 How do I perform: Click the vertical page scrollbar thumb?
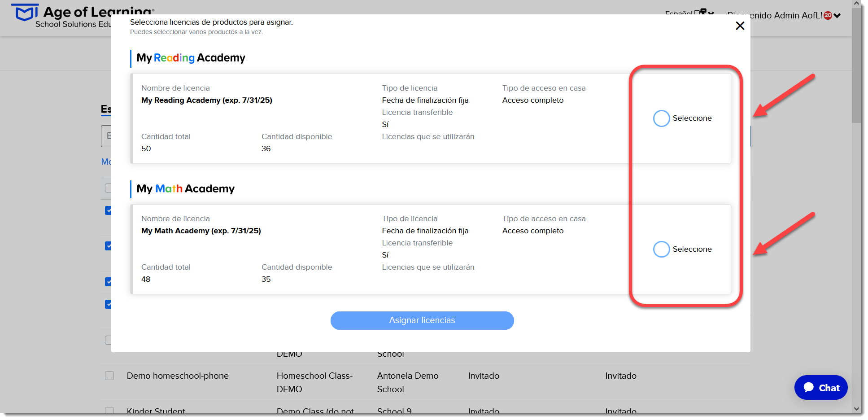pos(857,65)
